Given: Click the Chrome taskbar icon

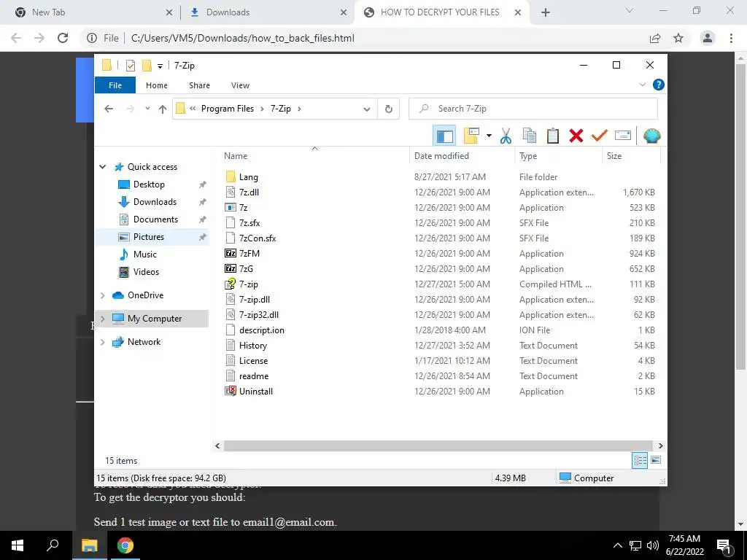Looking at the screenshot, I should (125, 545).
